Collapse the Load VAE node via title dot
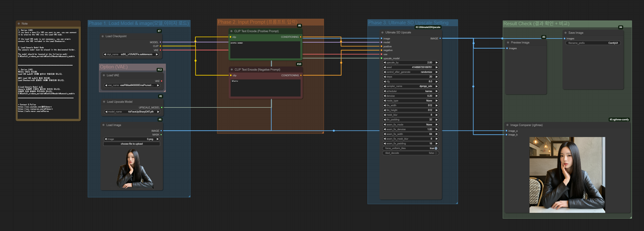Image resolution: width=644 pixels, height=231 pixels. point(104,75)
